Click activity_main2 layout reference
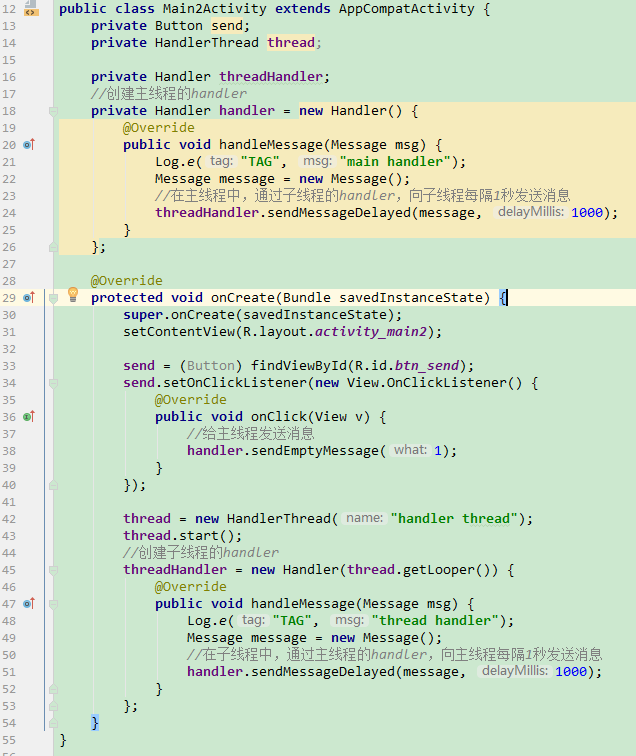Image resolution: width=636 pixels, height=756 pixels. pos(371,332)
